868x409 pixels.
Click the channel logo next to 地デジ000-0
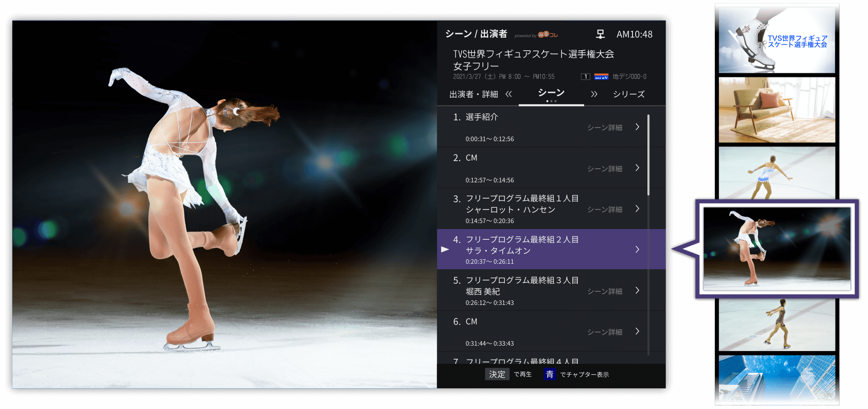pos(601,77)
